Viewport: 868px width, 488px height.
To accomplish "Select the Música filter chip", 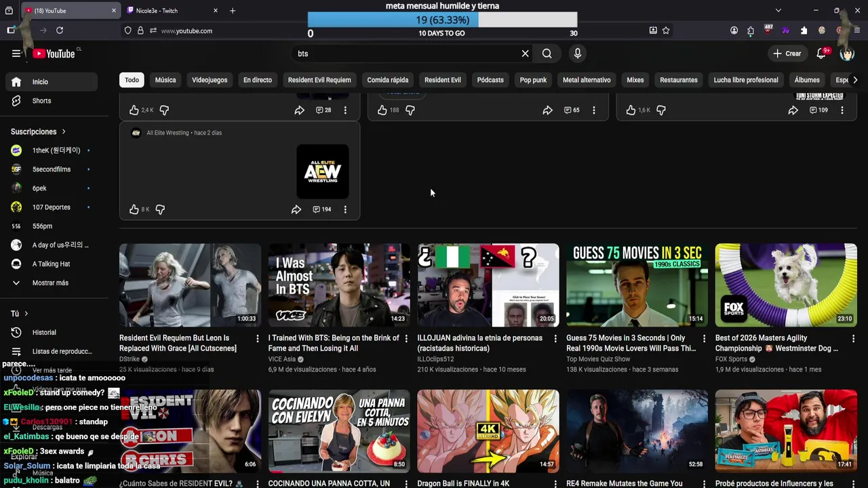I will [x=165, y=80].
